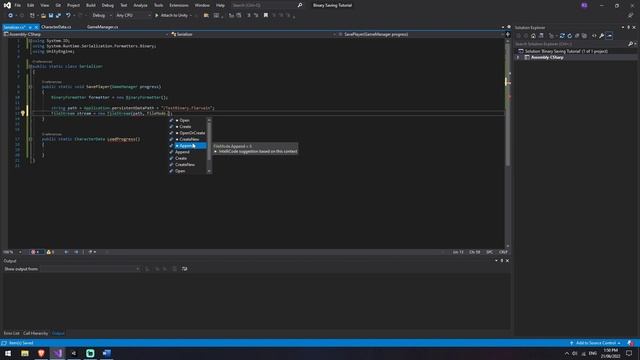Open the Debug configuration dropdown

click(x=102, y=16)
